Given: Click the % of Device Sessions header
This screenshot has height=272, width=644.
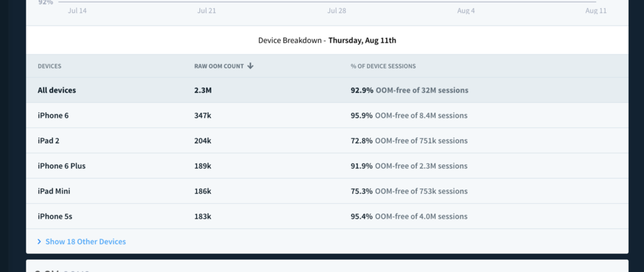Looking at the screenshot, I should (x=383, y=66).
